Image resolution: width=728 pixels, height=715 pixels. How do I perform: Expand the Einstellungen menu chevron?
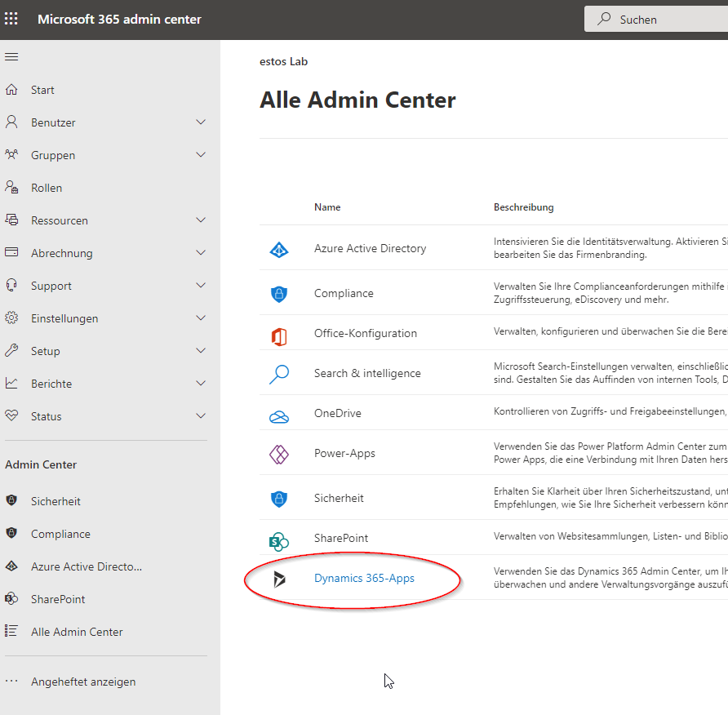coord(201,318)
